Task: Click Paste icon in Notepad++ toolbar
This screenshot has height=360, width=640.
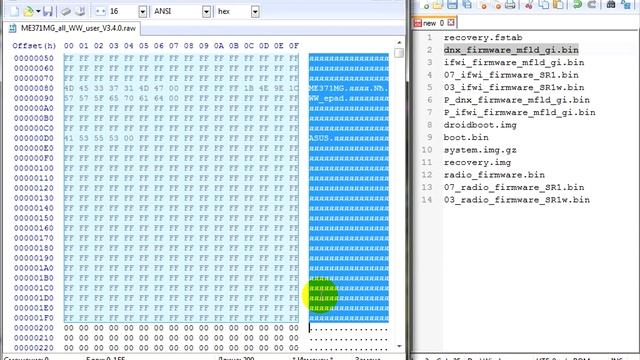Action: 558,4
